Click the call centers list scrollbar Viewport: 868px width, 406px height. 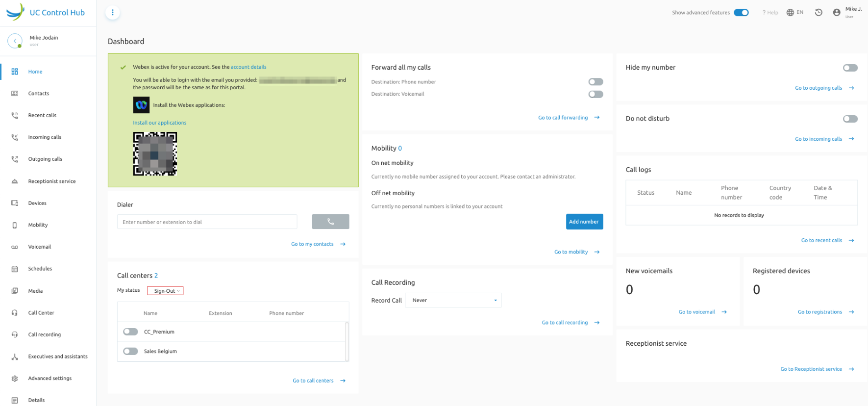347,341
